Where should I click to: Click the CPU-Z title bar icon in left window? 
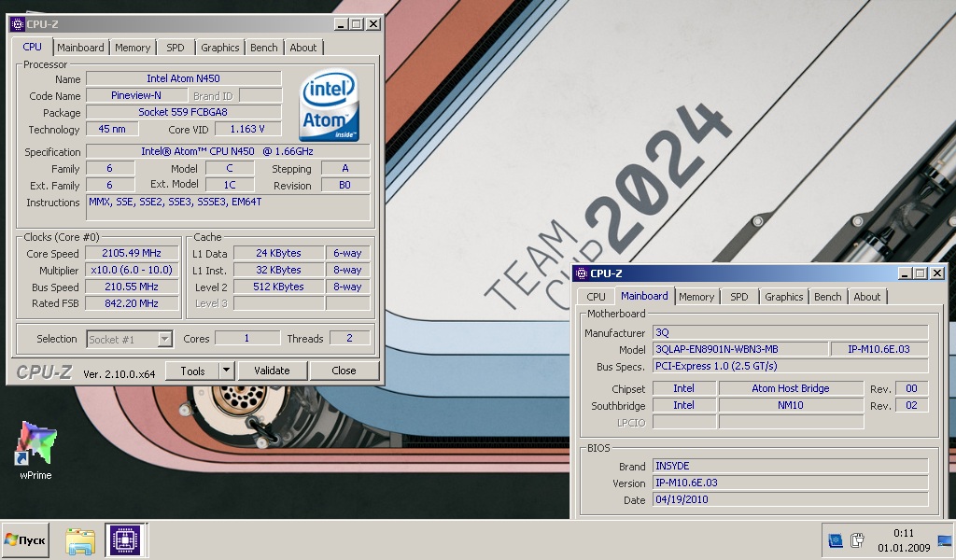tap(17, 24)
